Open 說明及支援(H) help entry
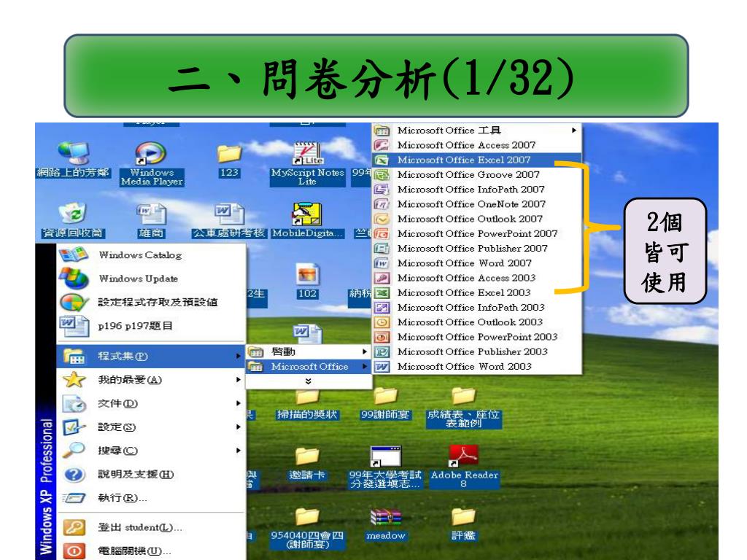Screen dimensions: 747x560 point(151,474)
